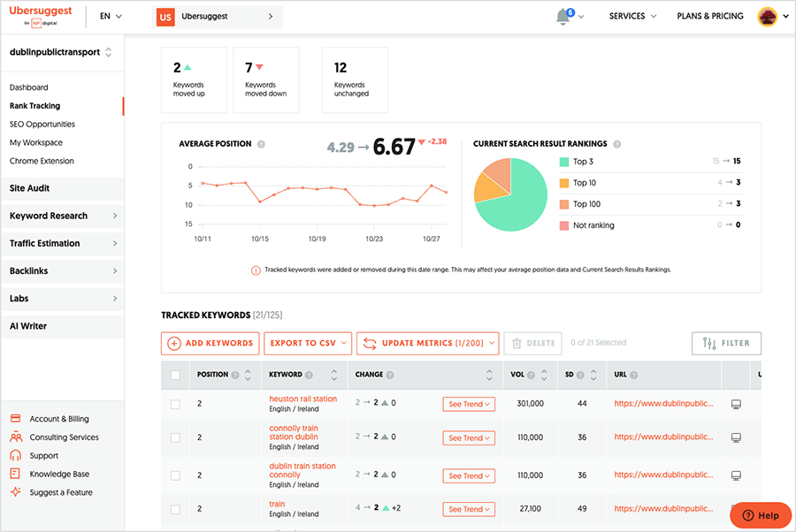Screen dimensions: 796x532
Task: Open Chrome Extension in sidebar
Action: click(x=42, y=161)
